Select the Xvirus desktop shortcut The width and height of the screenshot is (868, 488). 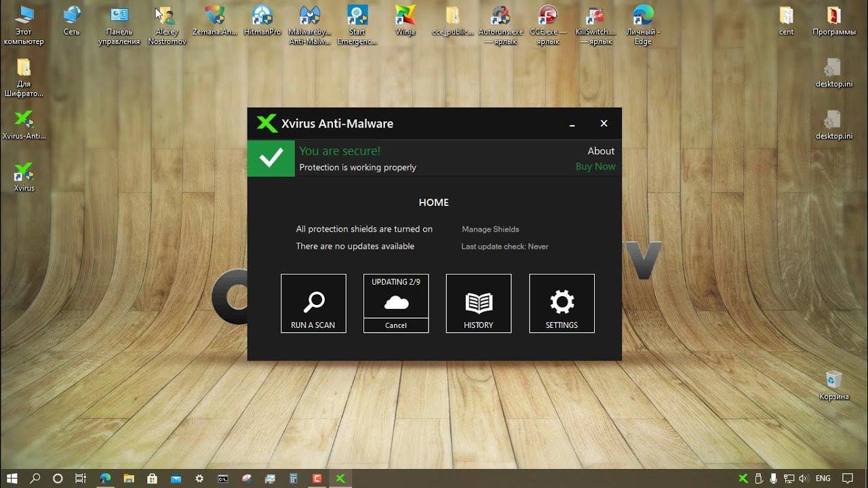24,177
